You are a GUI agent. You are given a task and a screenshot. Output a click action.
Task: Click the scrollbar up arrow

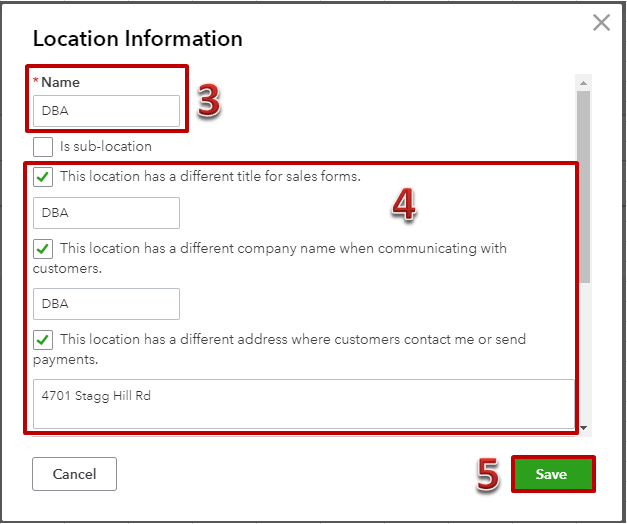point(583,83)
